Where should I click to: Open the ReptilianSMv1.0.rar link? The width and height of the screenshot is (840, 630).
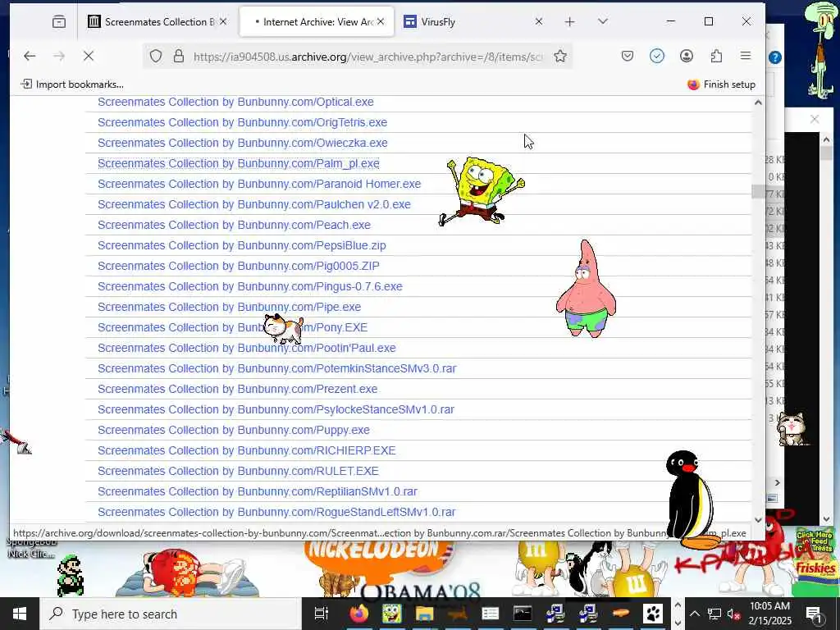[x=257, y=492]
